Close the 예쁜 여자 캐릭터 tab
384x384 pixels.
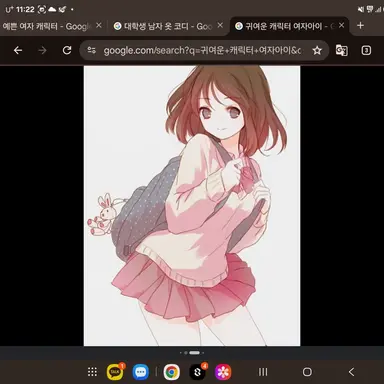[99, 25]
